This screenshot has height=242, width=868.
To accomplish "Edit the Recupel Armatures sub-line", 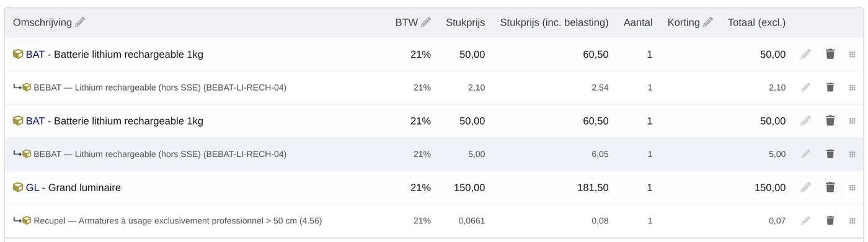I will (805, 220).
